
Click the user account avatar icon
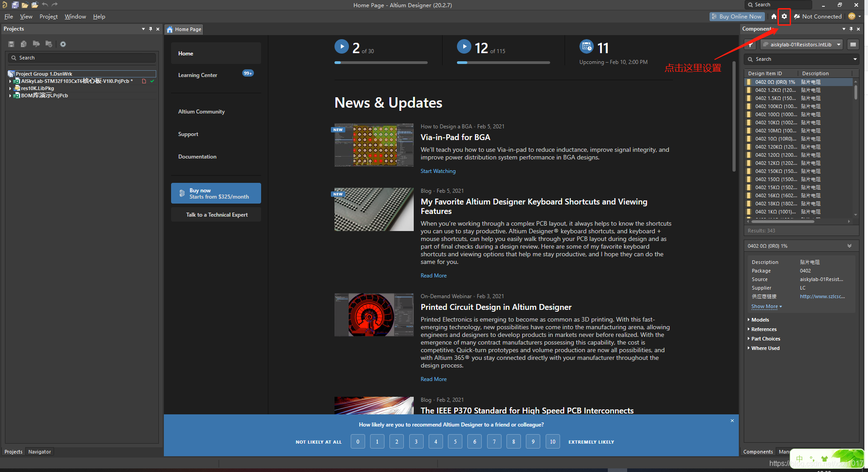851,16
